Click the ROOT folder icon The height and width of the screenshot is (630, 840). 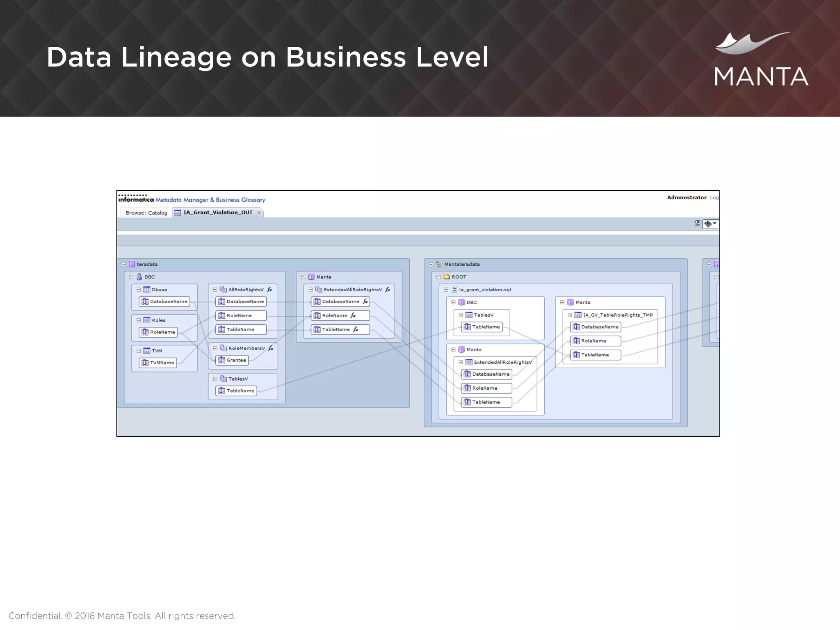click(x=447, y=277)
